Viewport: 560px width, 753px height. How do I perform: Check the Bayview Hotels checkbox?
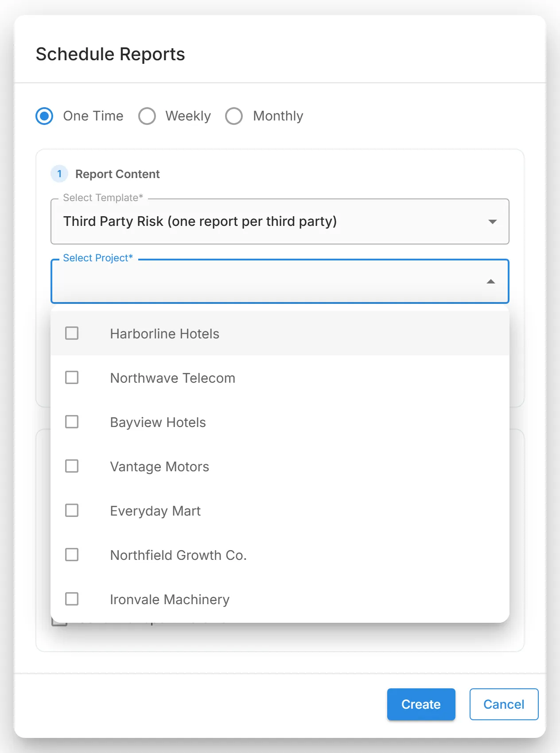[x=72, y=422]
